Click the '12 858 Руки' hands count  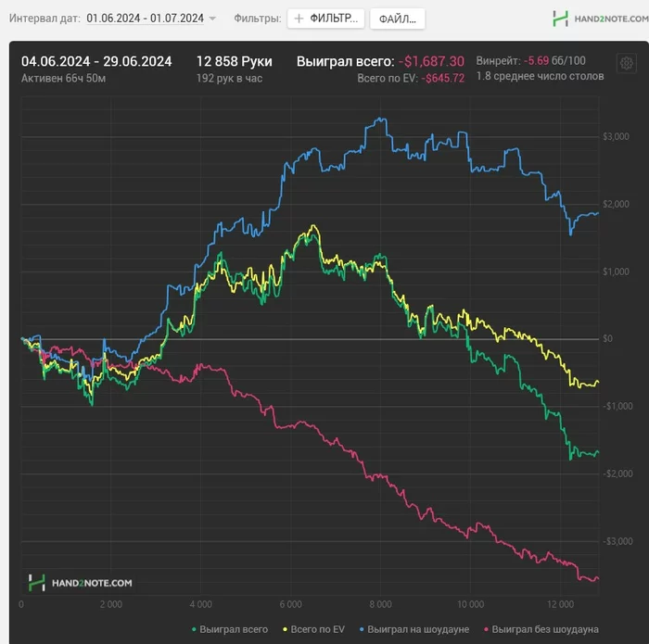(234, 61)
